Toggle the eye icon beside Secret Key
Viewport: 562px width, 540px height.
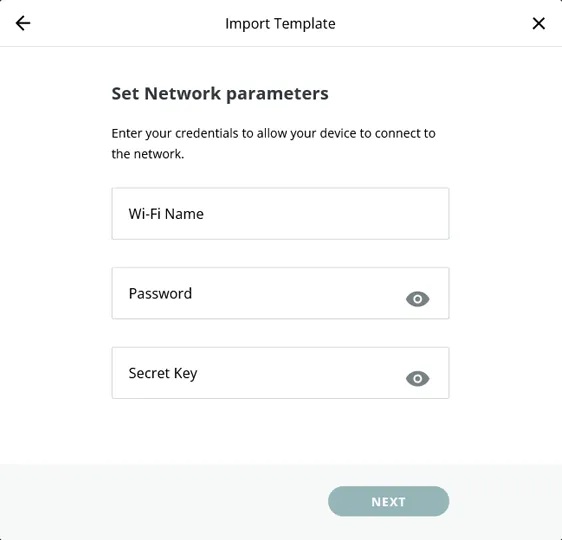click(x=418, y=378)
